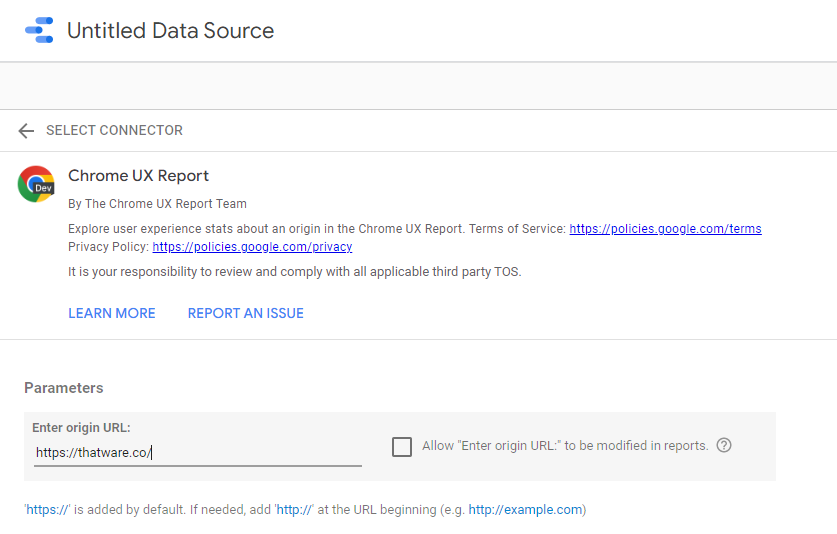The height and width of the screenshot is (534, 837).
Task: Click By The Chrome UX Report Team text
Action: 157,204
